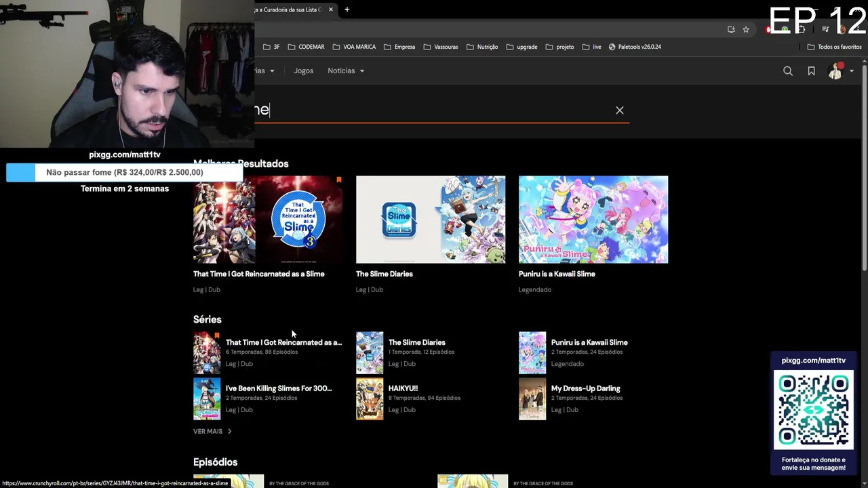
Task: Open the user profile avatar menu
Action: pyautogui.click(x=835, y=71)
